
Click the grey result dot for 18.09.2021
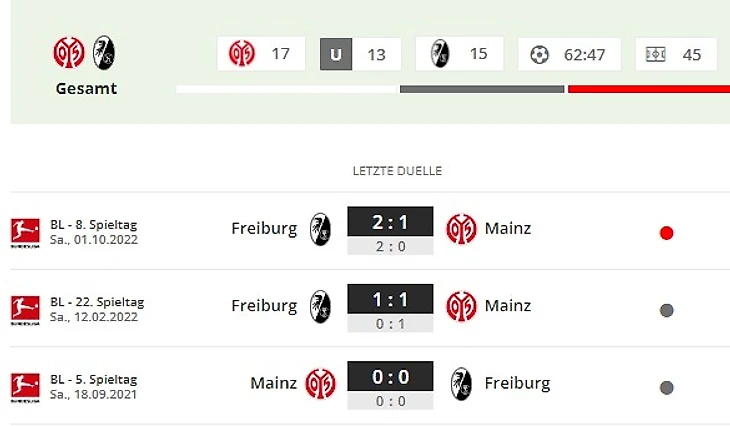667,387
